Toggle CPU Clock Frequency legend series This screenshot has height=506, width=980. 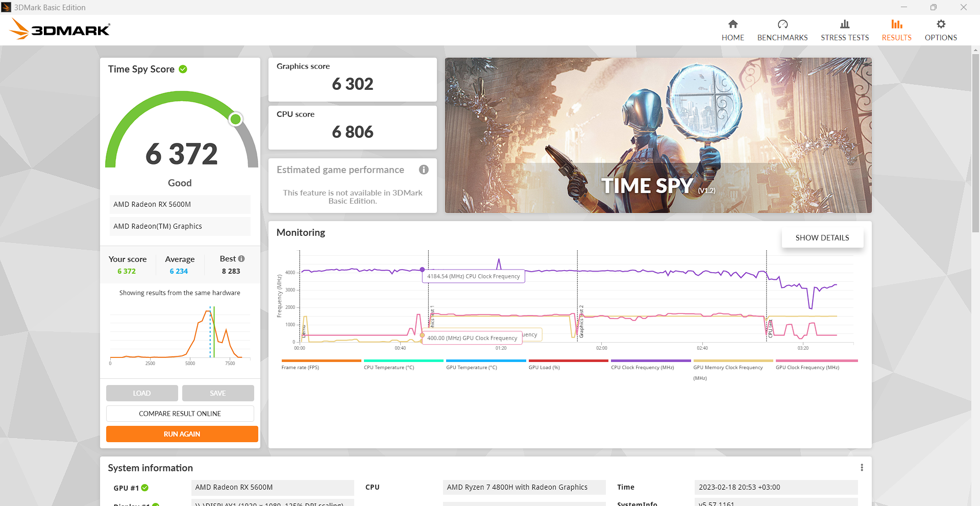pyautogui.click(x=651, y=365)
